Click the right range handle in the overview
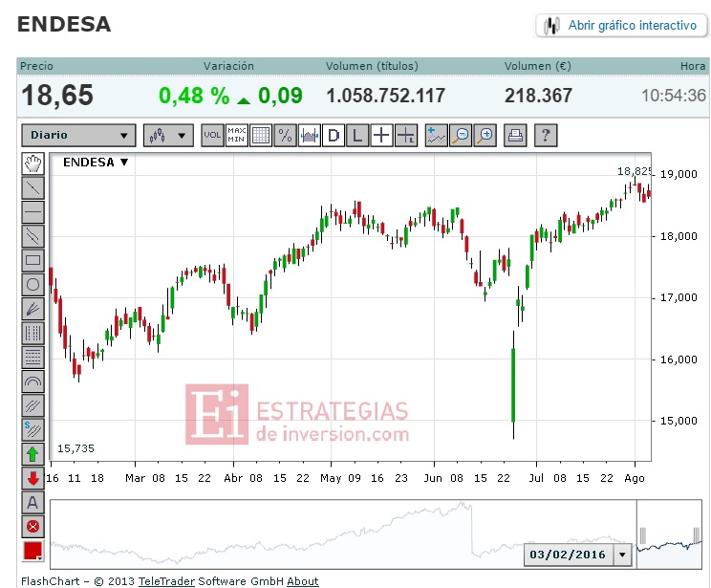711x588 pixels. click(x=697, y=535)
